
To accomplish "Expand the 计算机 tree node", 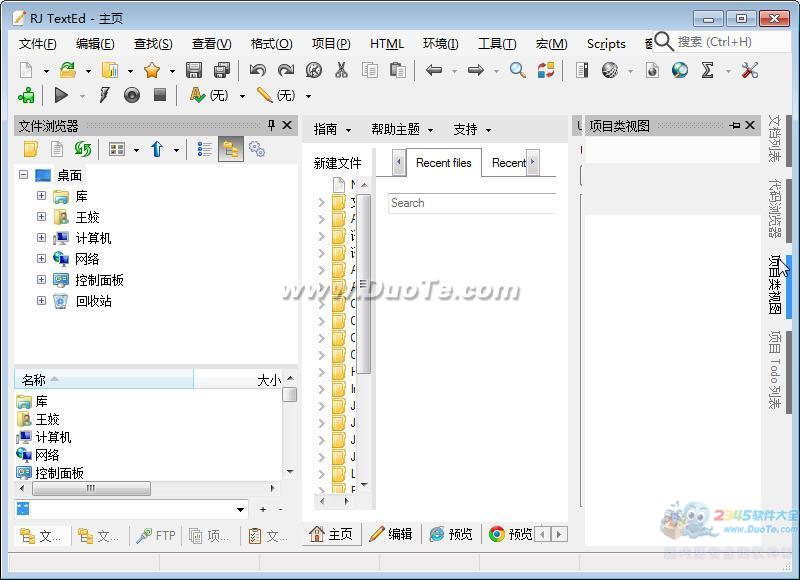I will (41, 238).
